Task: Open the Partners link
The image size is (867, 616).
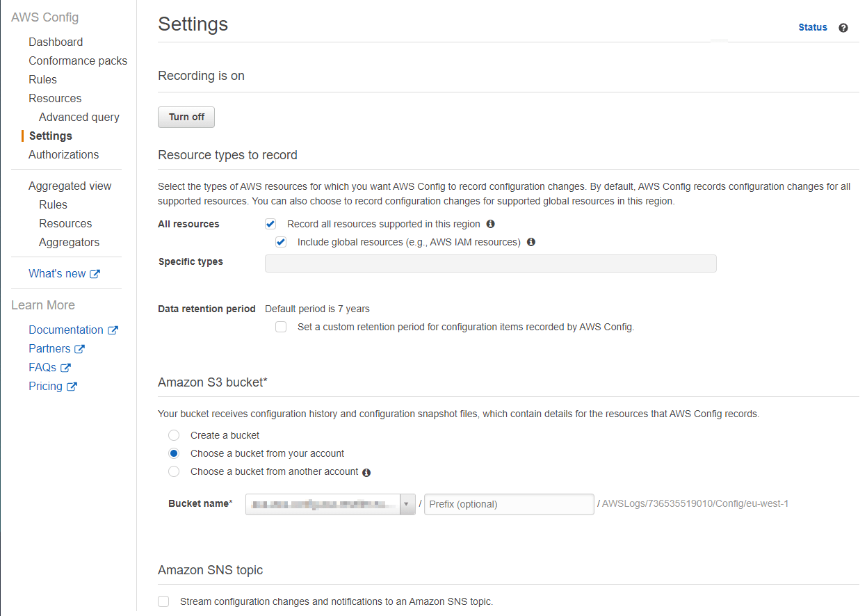Action: [49, 349]
